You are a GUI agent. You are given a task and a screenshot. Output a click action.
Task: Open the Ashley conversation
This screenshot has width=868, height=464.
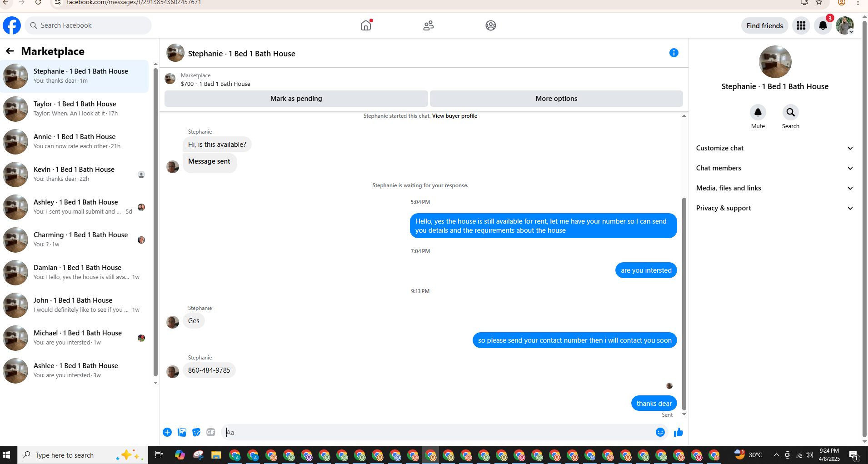coord(75,207)
